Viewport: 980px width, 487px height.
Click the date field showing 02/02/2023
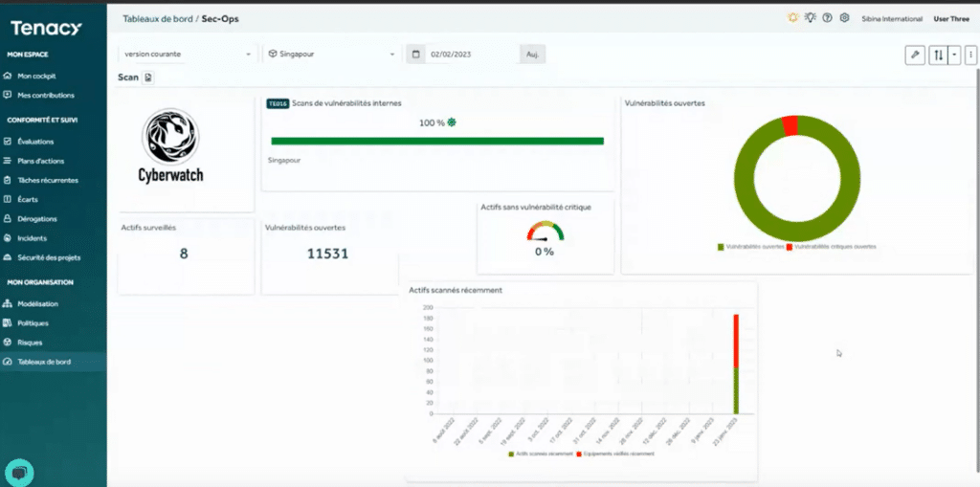[473, 55]
